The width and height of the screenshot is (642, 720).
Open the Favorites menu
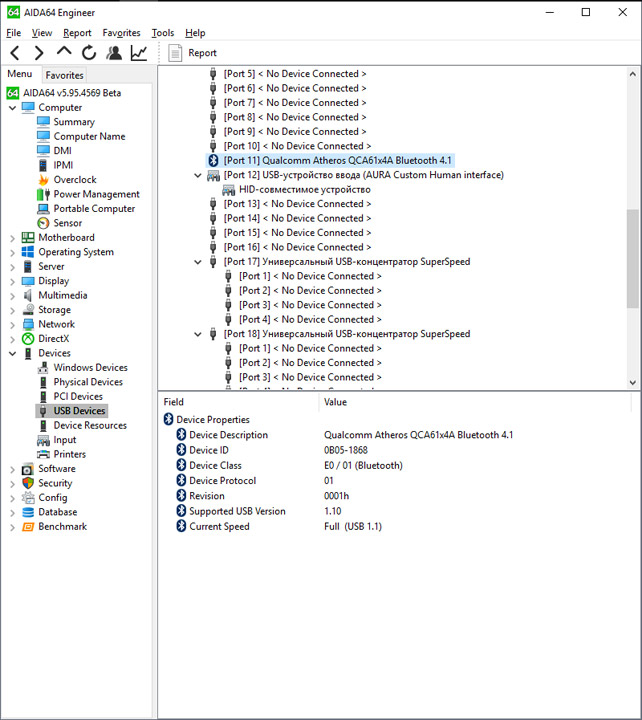pos(121,33)
